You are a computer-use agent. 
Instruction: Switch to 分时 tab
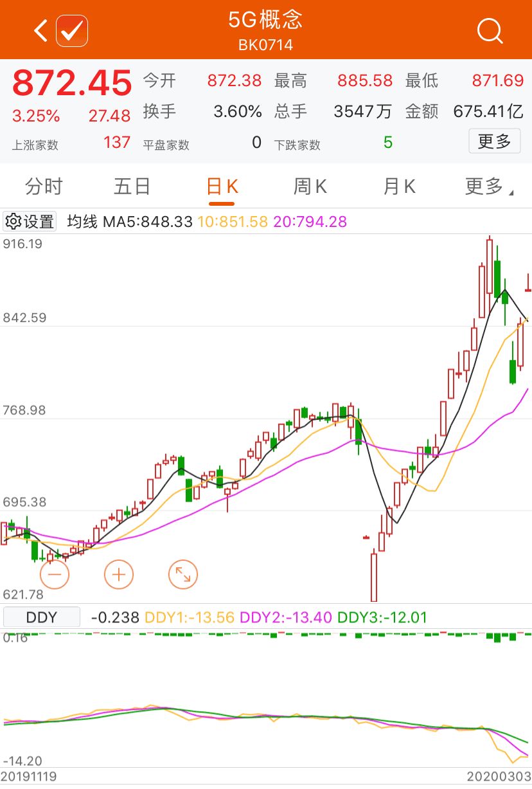point(44,186)
